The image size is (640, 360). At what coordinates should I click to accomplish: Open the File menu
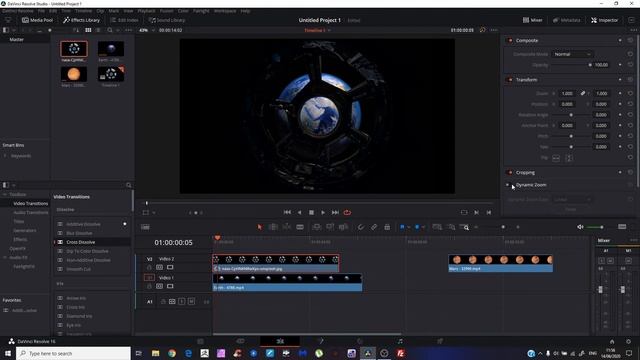point(41,11)
